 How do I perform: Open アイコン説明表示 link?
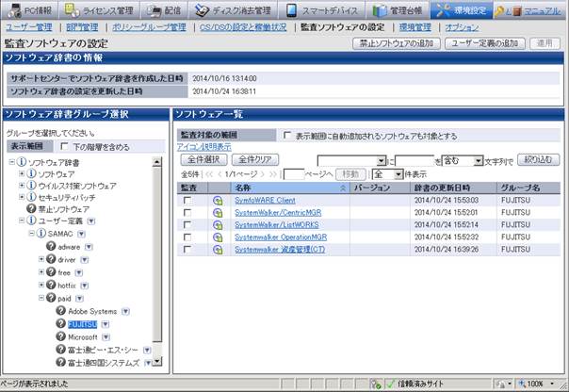203,147
